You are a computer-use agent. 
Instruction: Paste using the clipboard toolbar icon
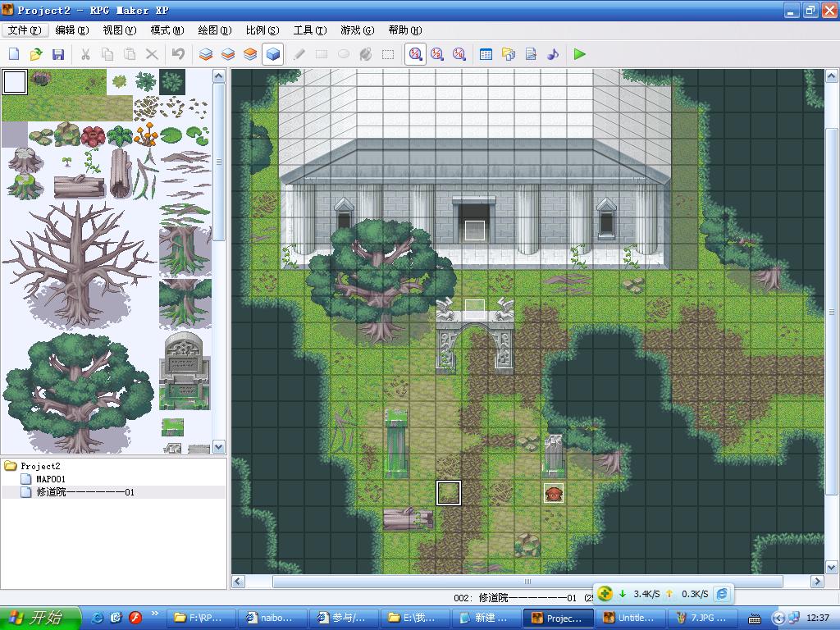click(x=130, y=54)
